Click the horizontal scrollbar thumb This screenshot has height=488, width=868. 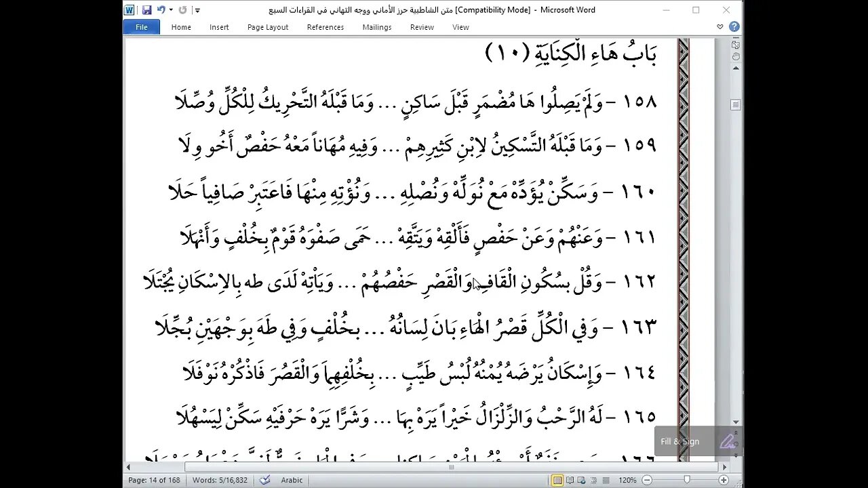[x=451, y=467]
